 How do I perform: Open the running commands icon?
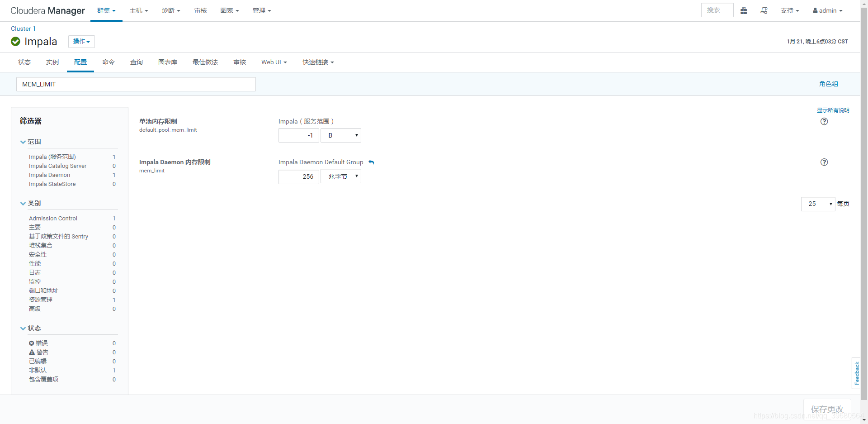pos(764,10)
